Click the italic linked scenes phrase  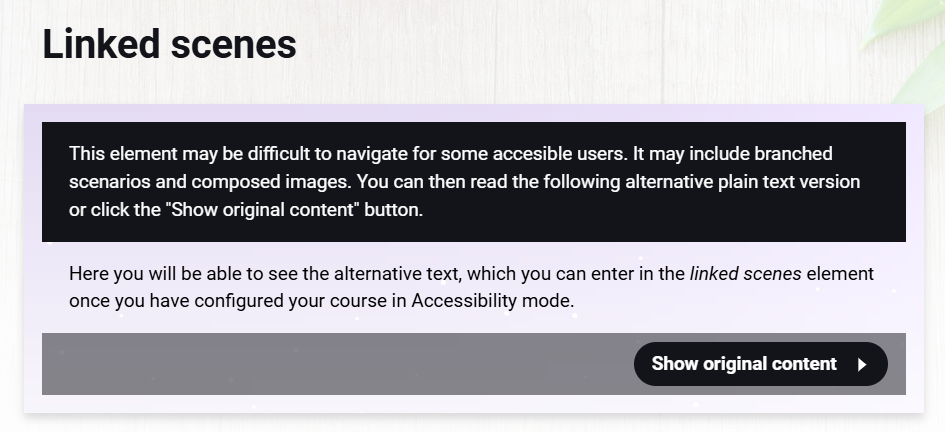click(745, 274)
